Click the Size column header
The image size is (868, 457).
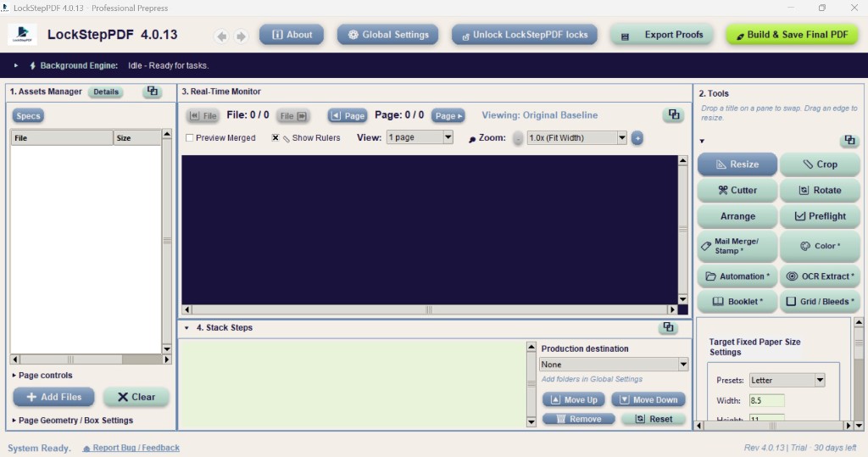136,138
